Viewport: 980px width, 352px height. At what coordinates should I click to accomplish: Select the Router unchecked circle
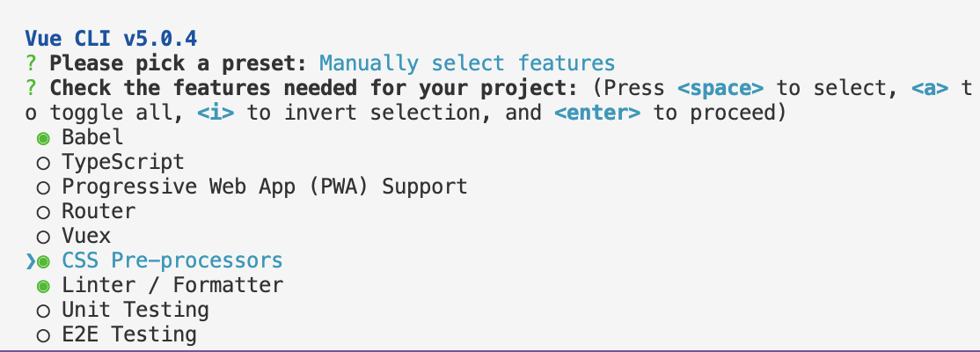43,213
